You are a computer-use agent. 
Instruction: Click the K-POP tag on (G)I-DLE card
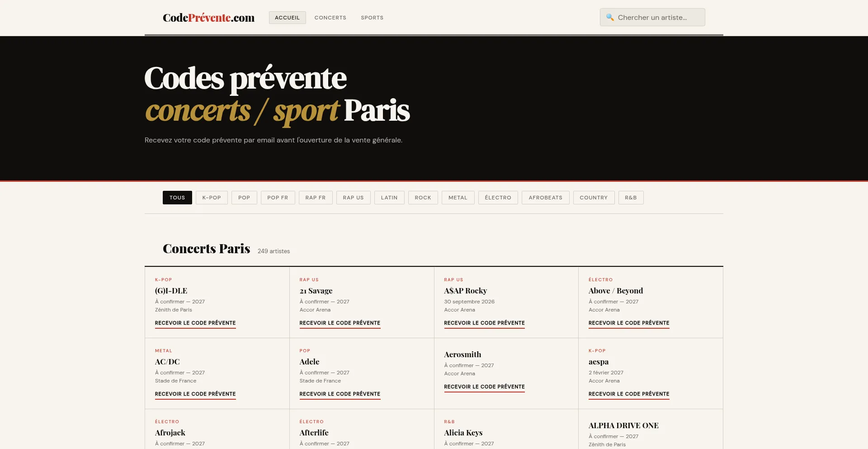[x=163, y=280]
